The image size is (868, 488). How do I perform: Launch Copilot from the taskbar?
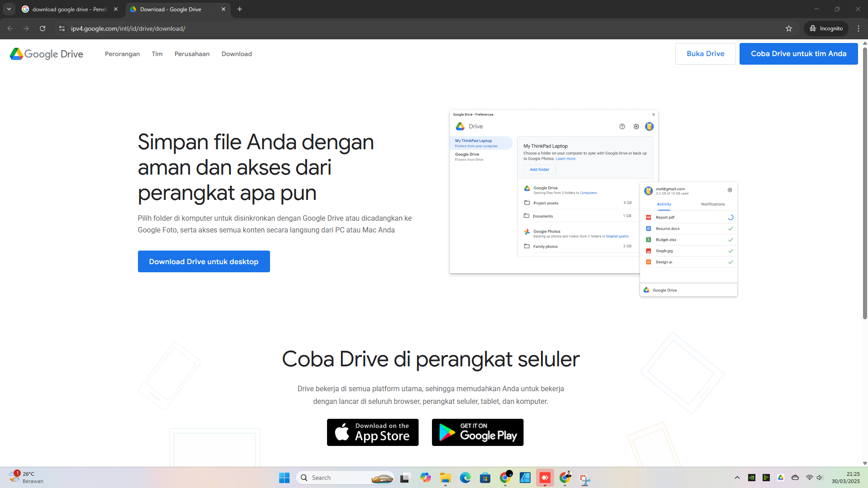(425, 478)
